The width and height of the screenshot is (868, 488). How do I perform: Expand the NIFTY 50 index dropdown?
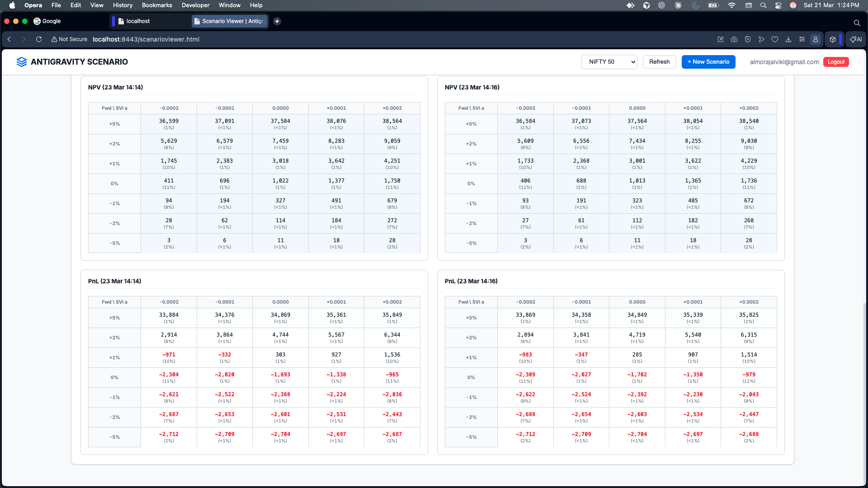[x=609, y=62]
